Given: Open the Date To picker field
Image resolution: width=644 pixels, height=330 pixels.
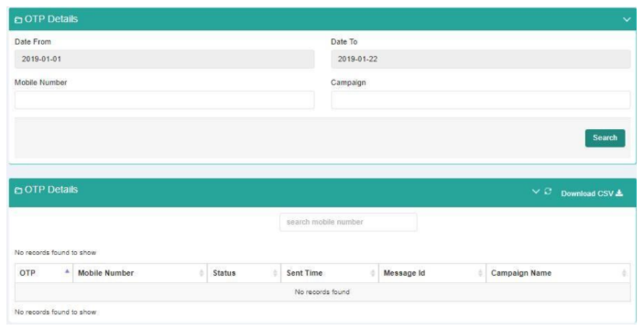Looking at the screenshot, I should click(481, 60).
